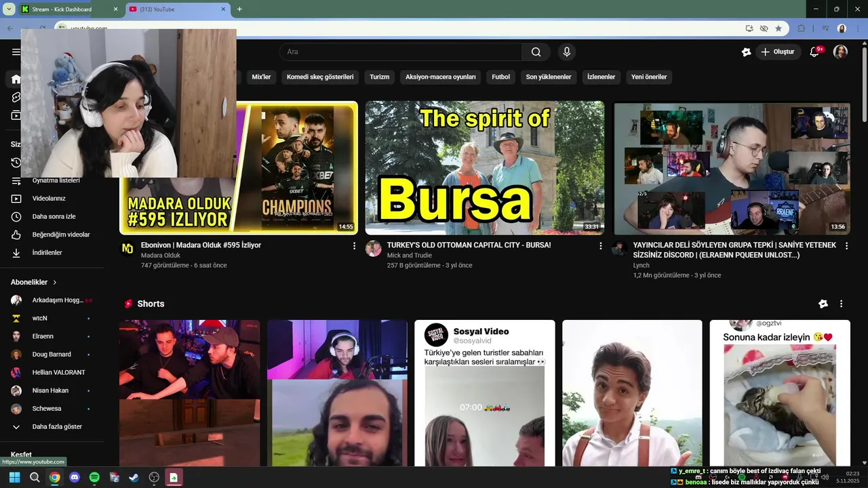Filter by the Futbol chip
Viewport: 868px width, 488px height.
pyautogui.click(x=501, y=77)
